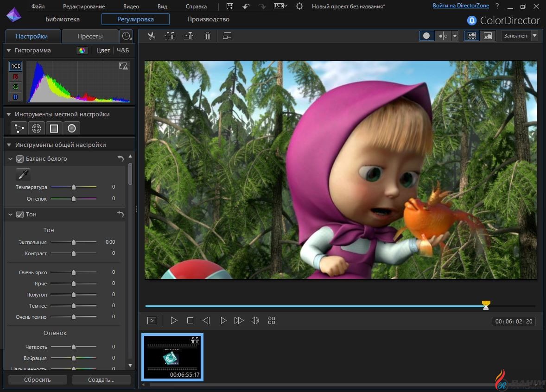Select the G green channel button
The image size is (546, 392).
click(x=16, y=87)
